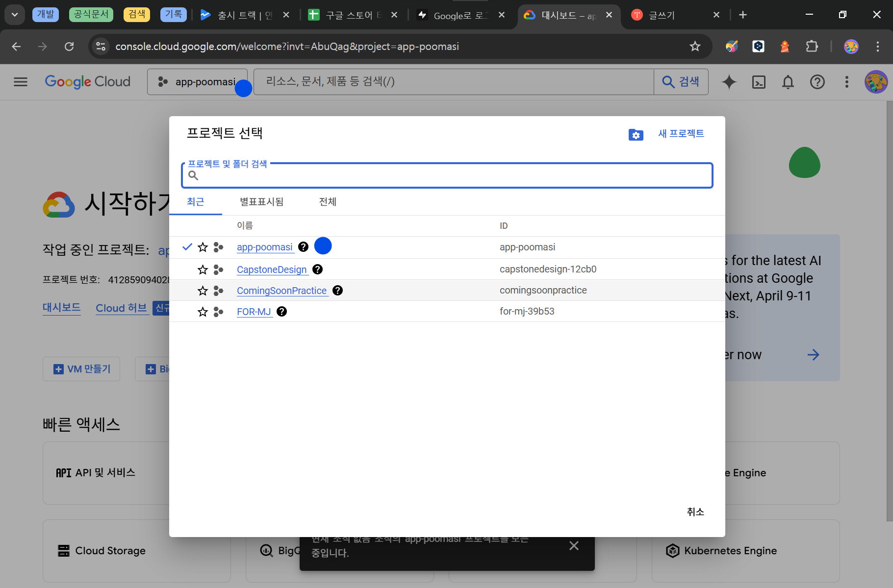893x588 pixels.
Task: Bookmark this page with star icon
Action: point(695,47)
